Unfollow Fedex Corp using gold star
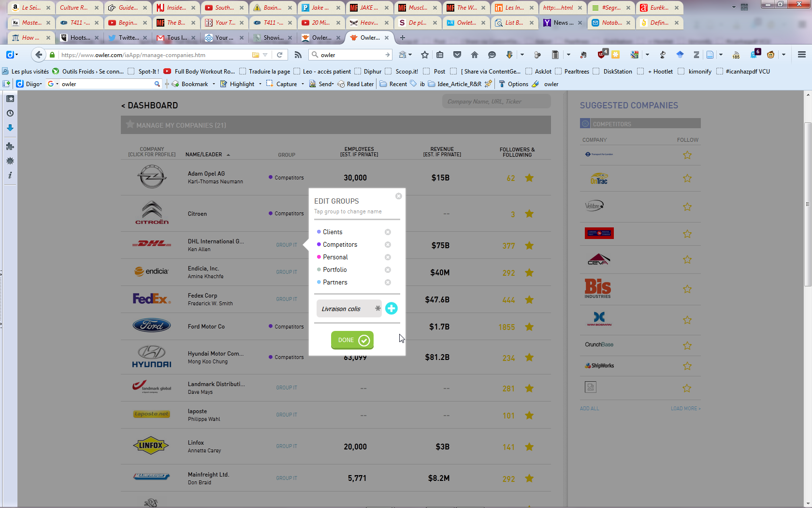812x508 pixels. pos(529,299)
